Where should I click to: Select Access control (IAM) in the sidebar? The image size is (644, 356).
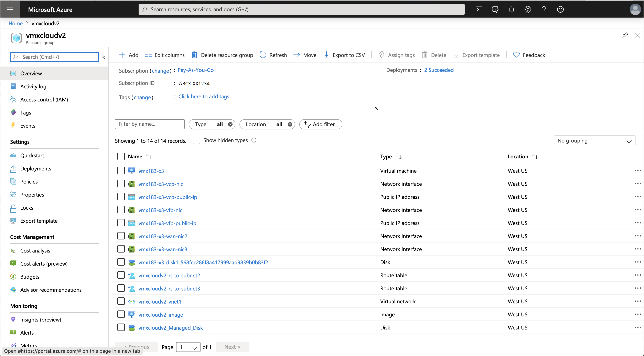click(44, 100)
